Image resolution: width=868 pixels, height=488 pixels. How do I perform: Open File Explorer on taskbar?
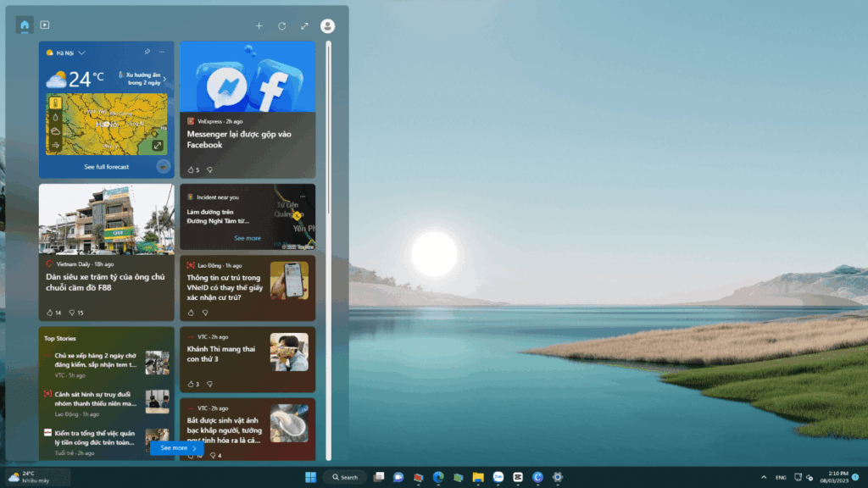click(x=478, y=477)
